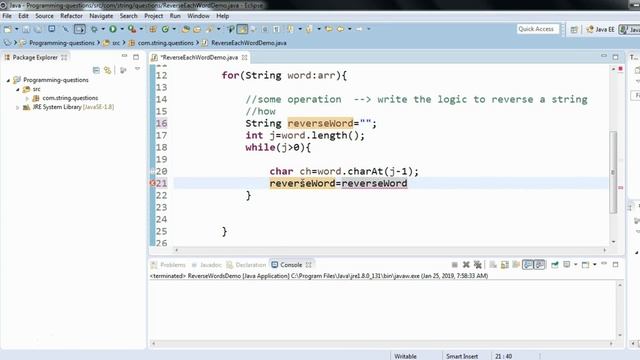Switch to the Java EE perspective
Image resolution: width=640 pixels, height=360 pixels.
[600, 29]
